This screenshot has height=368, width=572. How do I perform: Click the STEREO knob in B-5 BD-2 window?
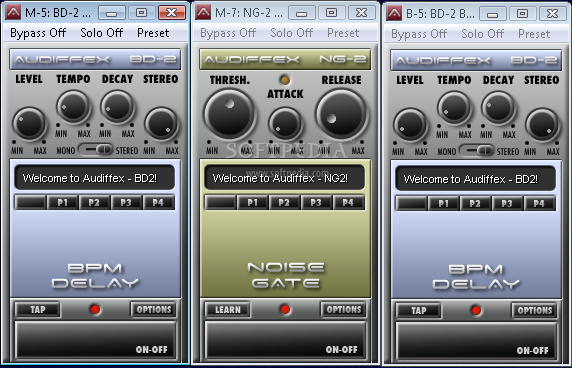[542, 125]
